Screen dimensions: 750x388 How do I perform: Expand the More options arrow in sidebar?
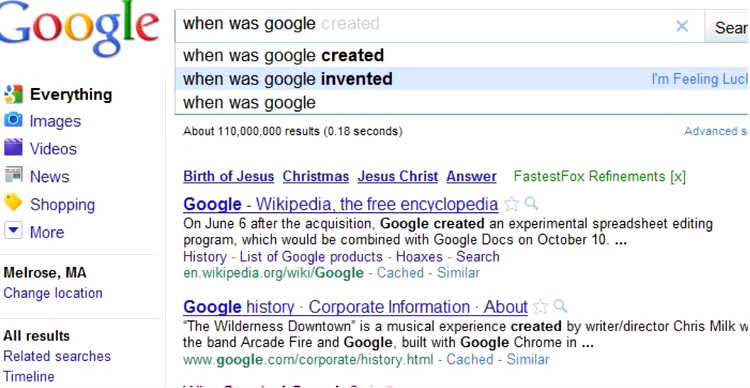pos(13,231)
